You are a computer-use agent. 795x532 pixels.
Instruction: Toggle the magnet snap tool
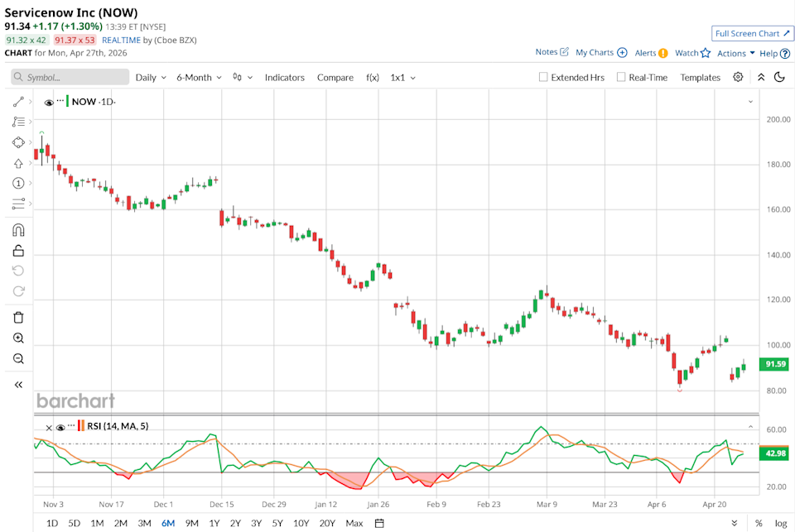point(18,230)
